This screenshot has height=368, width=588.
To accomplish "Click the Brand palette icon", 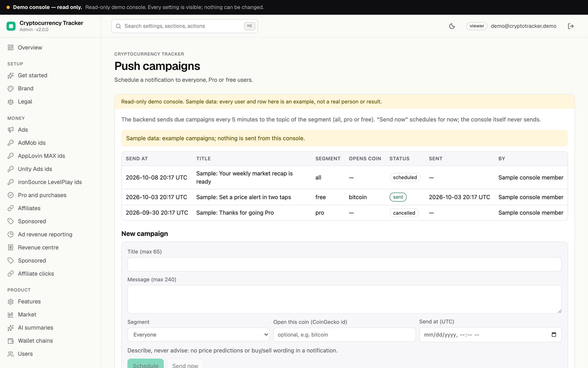I will pos(11,89).
